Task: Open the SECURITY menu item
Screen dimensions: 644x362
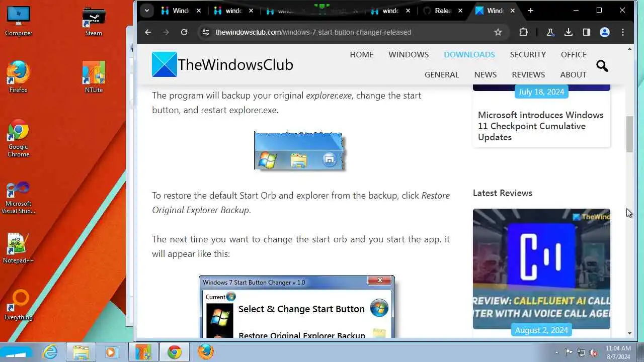Action: [x=528, y=54]
